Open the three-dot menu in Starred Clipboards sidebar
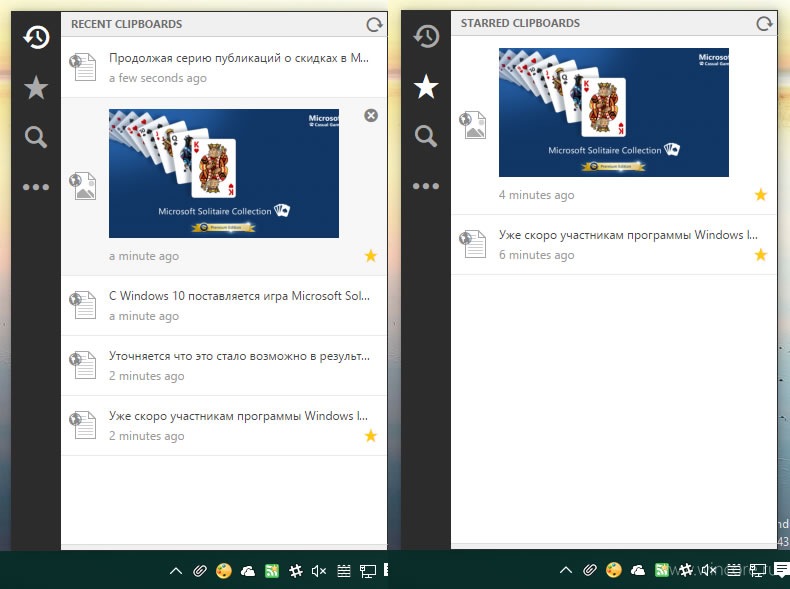790x589 pixels. coord(426,186)
